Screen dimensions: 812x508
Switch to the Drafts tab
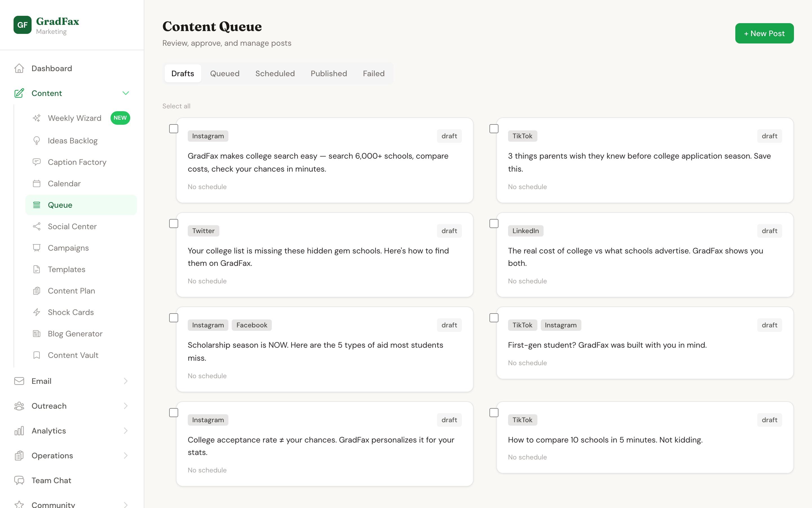(183, 74)
